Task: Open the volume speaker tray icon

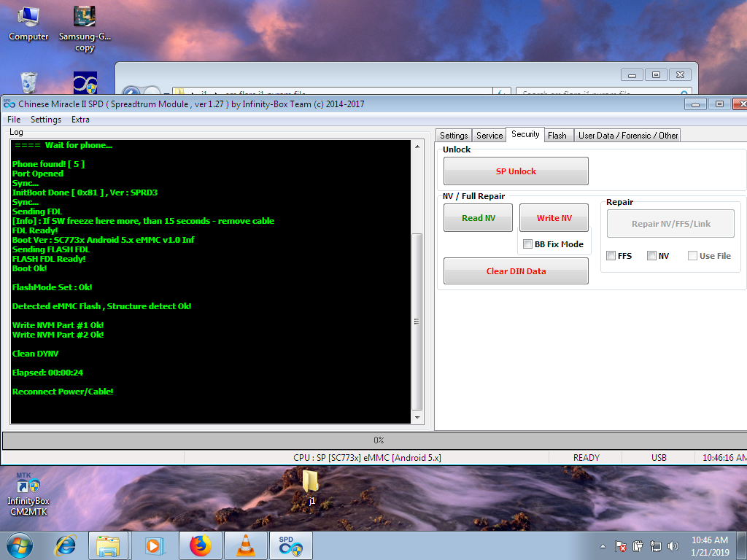Action: [x=673, y=546]
